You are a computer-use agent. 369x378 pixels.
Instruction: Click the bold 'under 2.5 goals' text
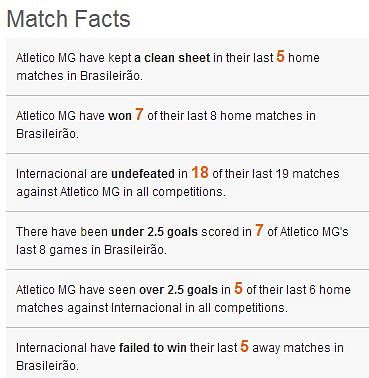[154, 232]
